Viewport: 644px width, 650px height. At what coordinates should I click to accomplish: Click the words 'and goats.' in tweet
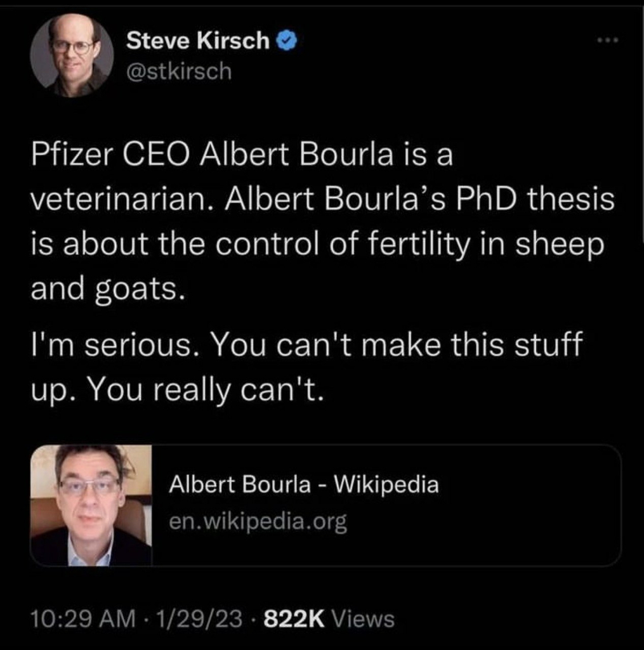[x=107, y=290]
